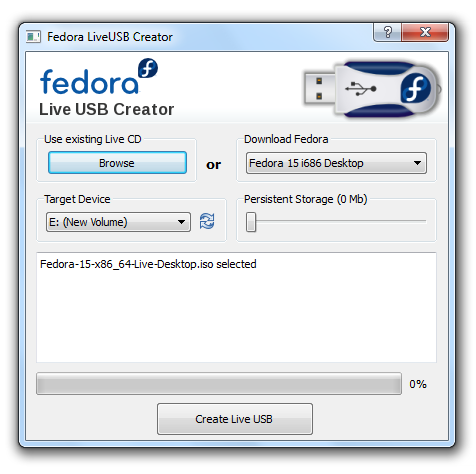Click the Fedora bubble logo beside fedora wordmark
This screenshot has width=476, height=474.
(x=148, y=68)
